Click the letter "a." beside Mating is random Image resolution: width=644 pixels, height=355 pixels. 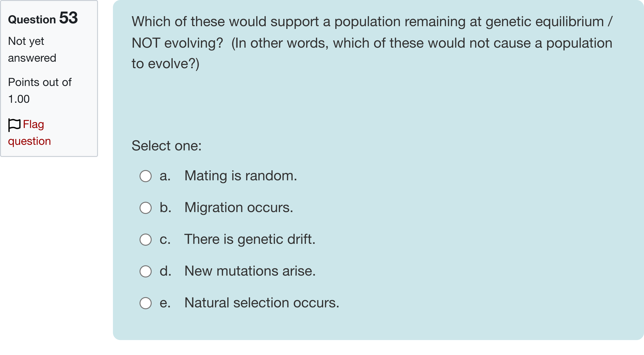pyautogui.click(x=165, y=176)
